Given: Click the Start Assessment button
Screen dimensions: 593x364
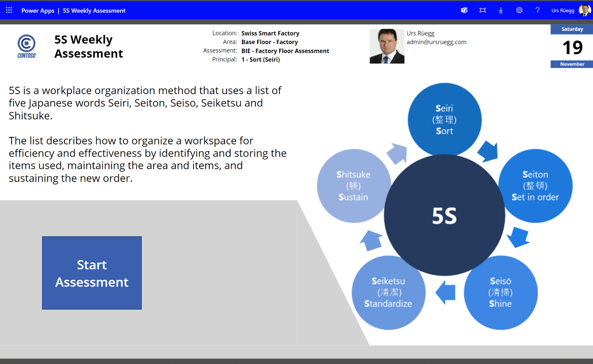Looking at the screenshot, I should (x=92, y=273).
